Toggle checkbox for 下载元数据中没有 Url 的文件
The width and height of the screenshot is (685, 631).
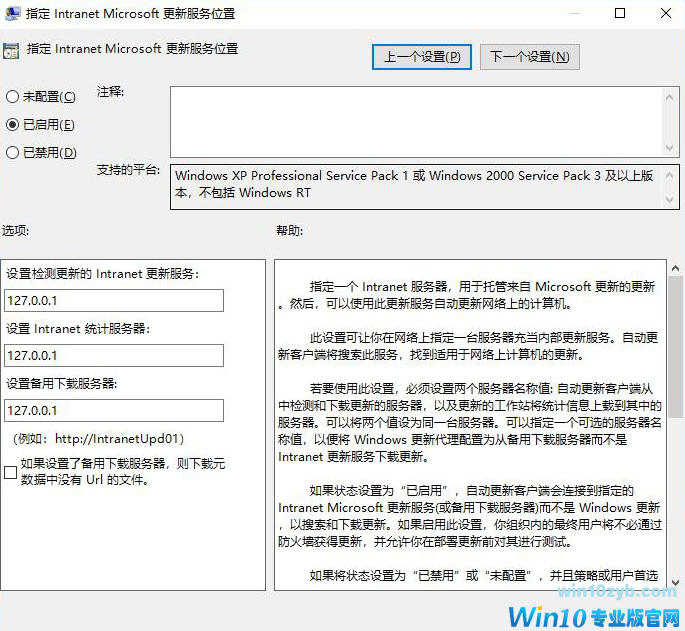(x=10, y=472)
